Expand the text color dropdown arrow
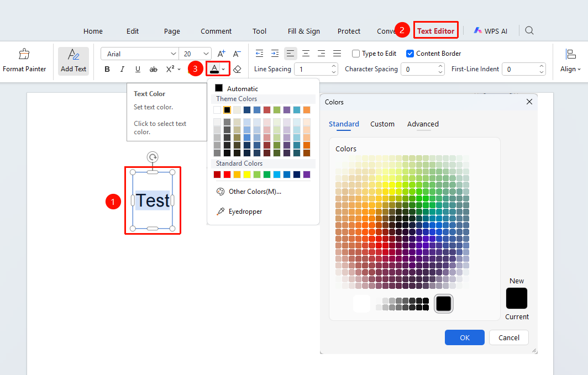Screen dimensions: 588x375 [x=223, y=69]
